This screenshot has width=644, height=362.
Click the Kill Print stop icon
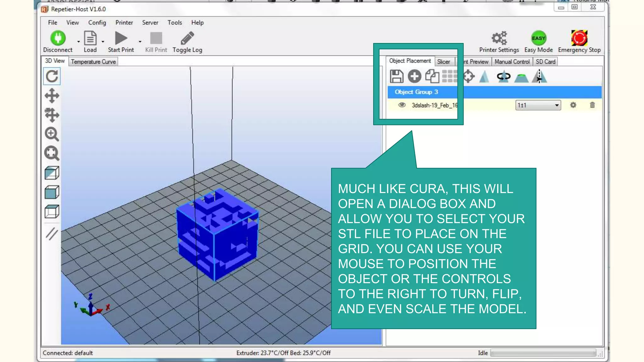pos(156,38)
